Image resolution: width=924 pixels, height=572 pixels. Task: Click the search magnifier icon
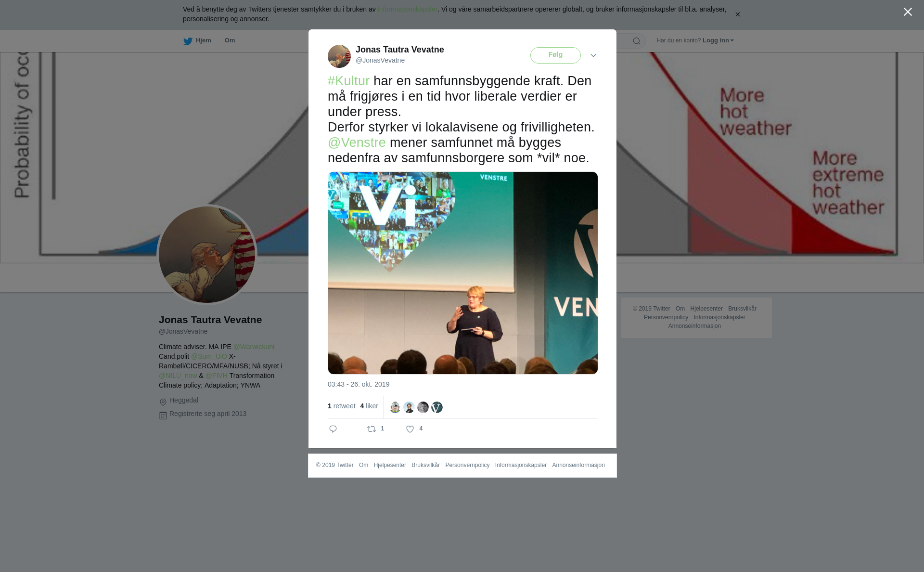pos(637,41)
